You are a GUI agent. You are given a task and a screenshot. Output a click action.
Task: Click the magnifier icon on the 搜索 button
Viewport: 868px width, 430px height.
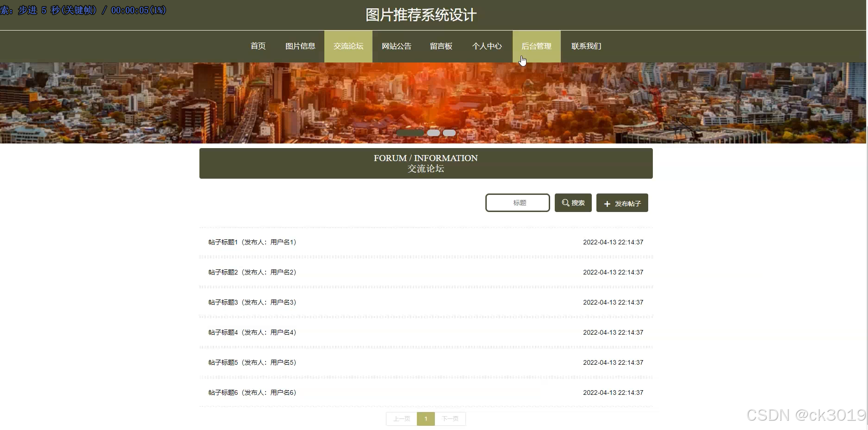(565, 202)
